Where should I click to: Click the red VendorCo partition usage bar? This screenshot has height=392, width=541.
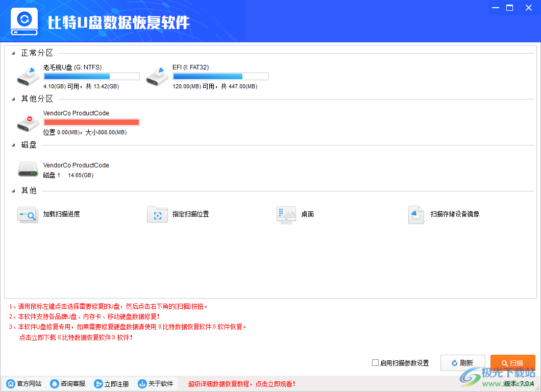91,122
